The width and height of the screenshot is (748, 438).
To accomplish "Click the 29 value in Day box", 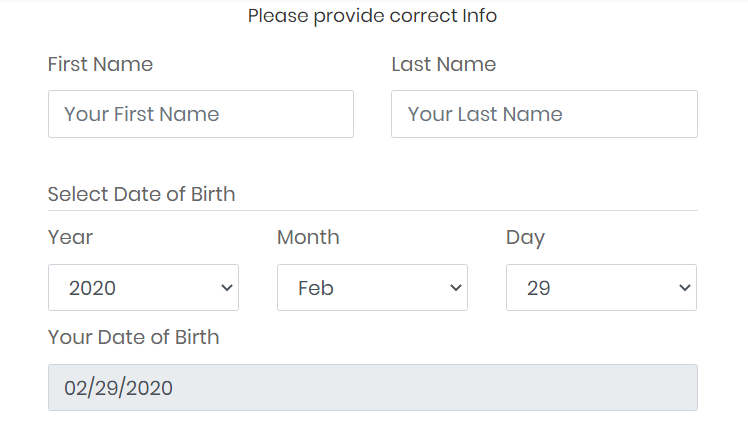I will pos(538,288).
